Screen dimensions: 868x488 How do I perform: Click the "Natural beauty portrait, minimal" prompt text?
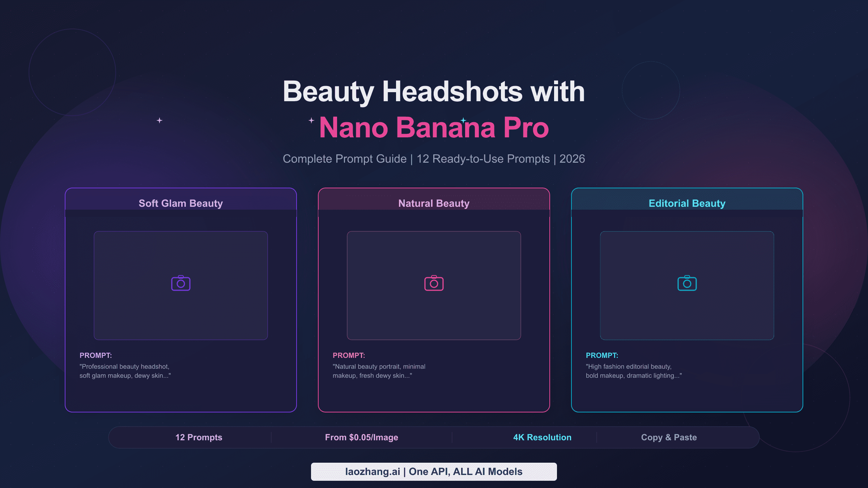coord(379,371)
